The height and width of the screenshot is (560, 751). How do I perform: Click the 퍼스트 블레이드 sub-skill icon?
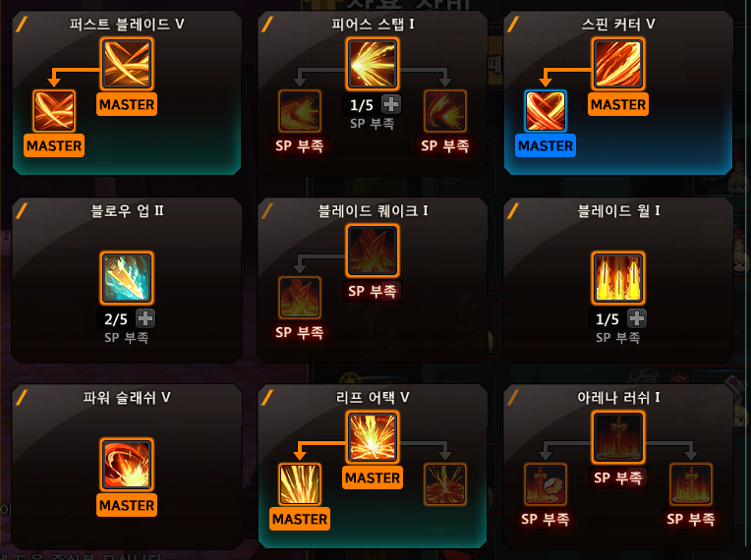[54, 111]
